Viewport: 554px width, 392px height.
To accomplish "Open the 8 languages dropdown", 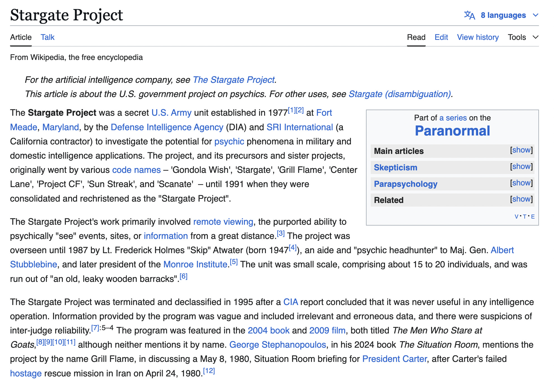I will [503, 15].
